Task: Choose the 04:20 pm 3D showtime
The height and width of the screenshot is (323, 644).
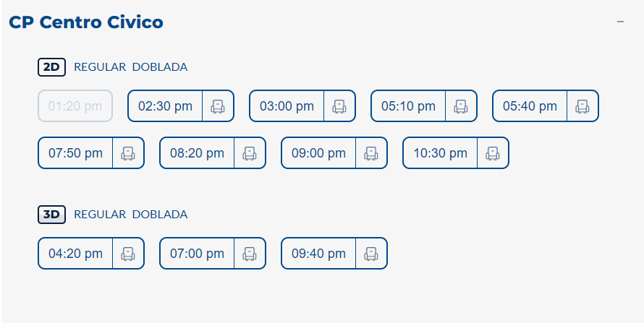Action: [x=75, y=253]
